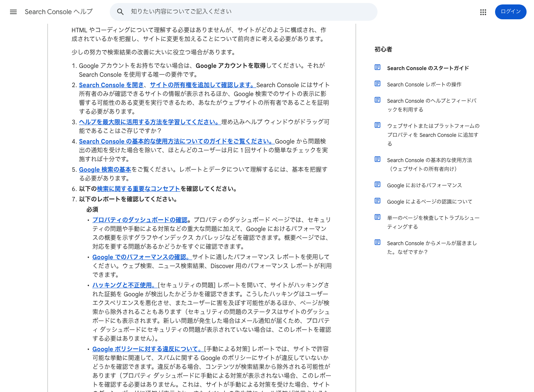This screenshot has width=534, height=392.
Task: Click article icon beside ヘルプとフィードバックを利用する
Action: click(378, 100)
